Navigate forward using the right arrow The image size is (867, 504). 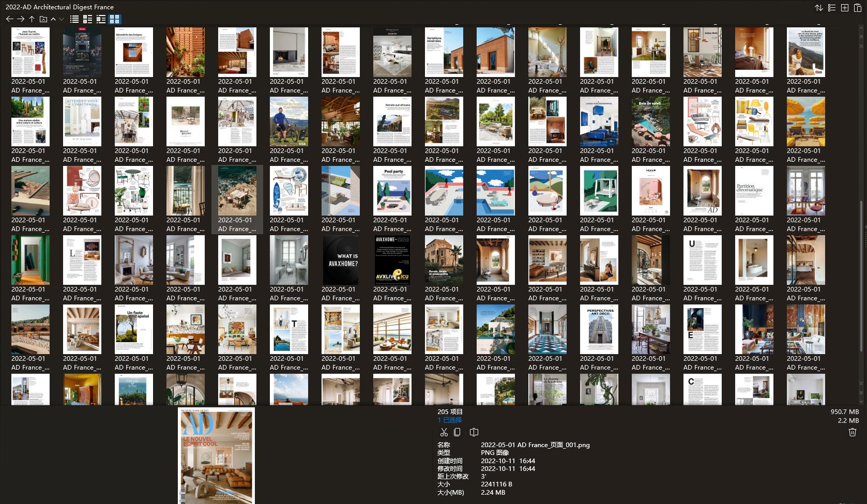tap(21, 19)
